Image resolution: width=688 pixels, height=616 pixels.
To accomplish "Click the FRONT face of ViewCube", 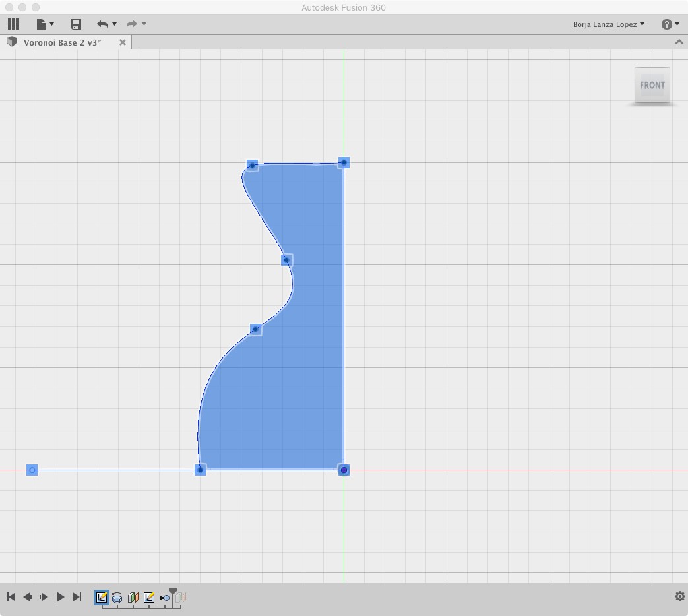I will [652, 85].
